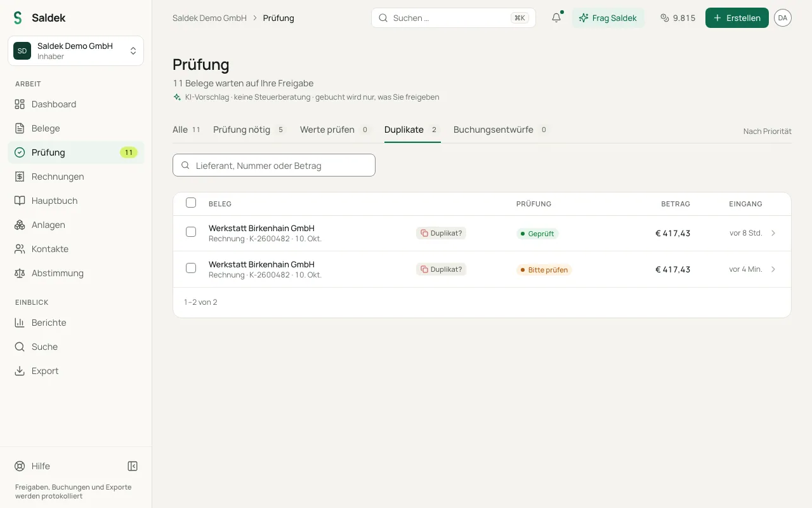Open Hilfe in the sidebar
This screenshot has height=508, width=812.
[33, 466]
